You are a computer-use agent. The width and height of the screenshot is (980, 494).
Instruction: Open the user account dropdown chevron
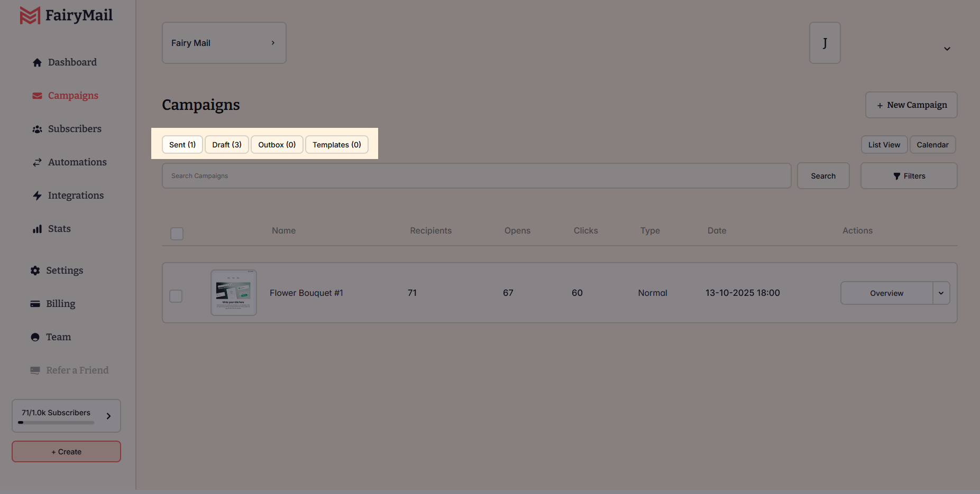pyautogui.click(x=947, y=49)
